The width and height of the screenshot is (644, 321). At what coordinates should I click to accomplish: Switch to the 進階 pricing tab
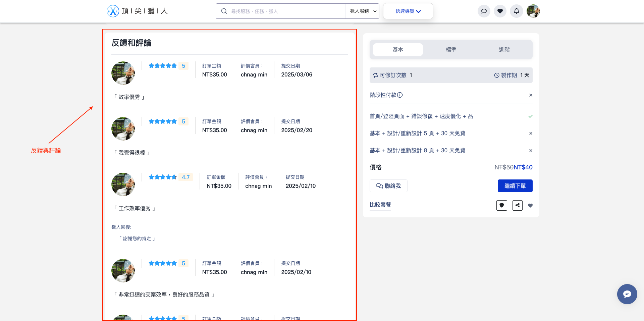(504, 49)
